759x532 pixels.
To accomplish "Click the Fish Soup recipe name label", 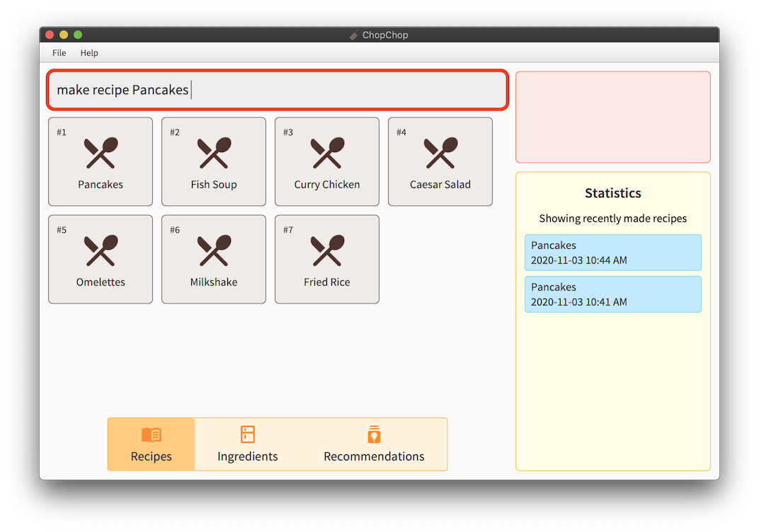I will click(x=214, y=185).
